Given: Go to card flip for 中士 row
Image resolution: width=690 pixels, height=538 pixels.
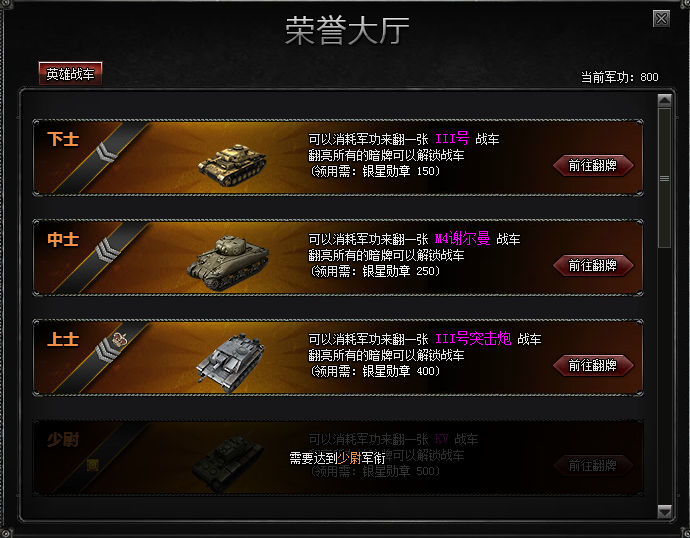Looking at the screenshot, I should coord(593,265).
